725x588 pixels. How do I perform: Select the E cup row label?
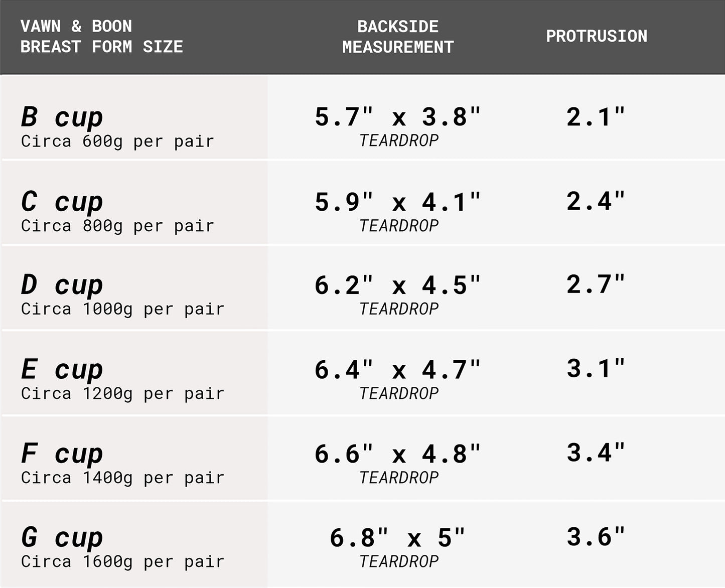[x=62, y=370]
